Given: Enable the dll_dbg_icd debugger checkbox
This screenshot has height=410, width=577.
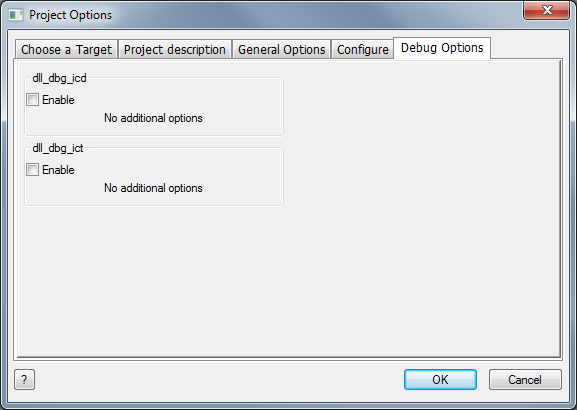Looking at the screenshot, I should point(32,99).
